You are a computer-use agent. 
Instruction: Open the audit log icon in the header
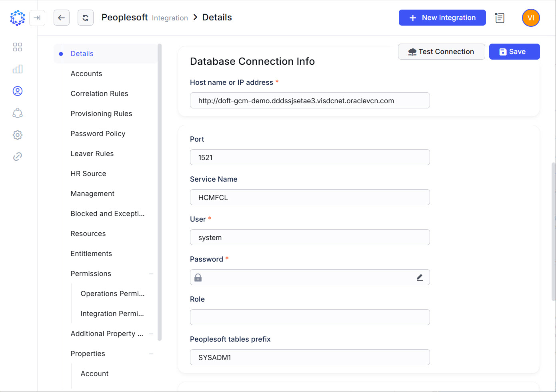(x=499, y=18)
